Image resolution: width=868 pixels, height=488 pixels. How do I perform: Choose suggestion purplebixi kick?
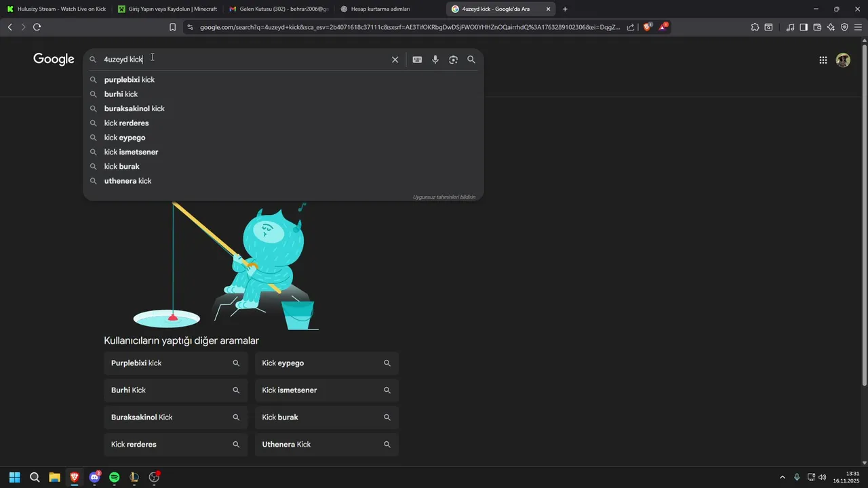[283, 80]
